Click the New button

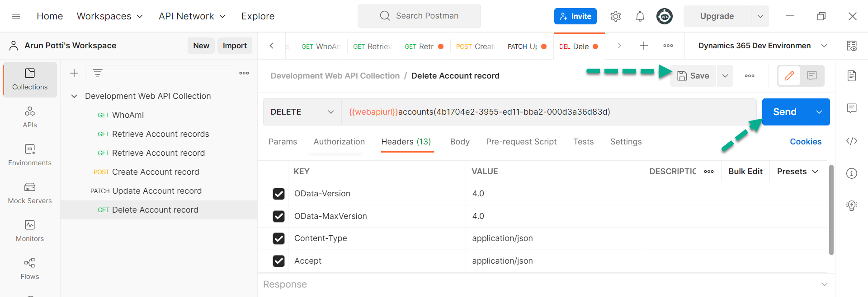pyautogui.click(x=201, y=46)
